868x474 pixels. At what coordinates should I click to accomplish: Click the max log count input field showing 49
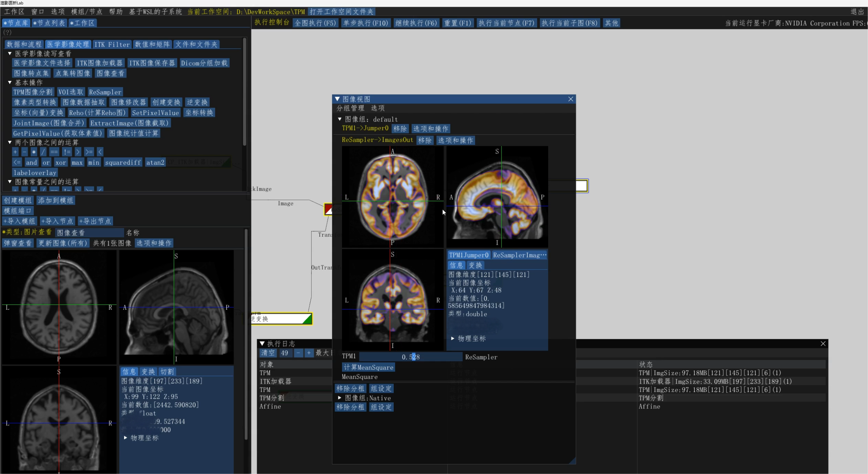coord(285,353)
